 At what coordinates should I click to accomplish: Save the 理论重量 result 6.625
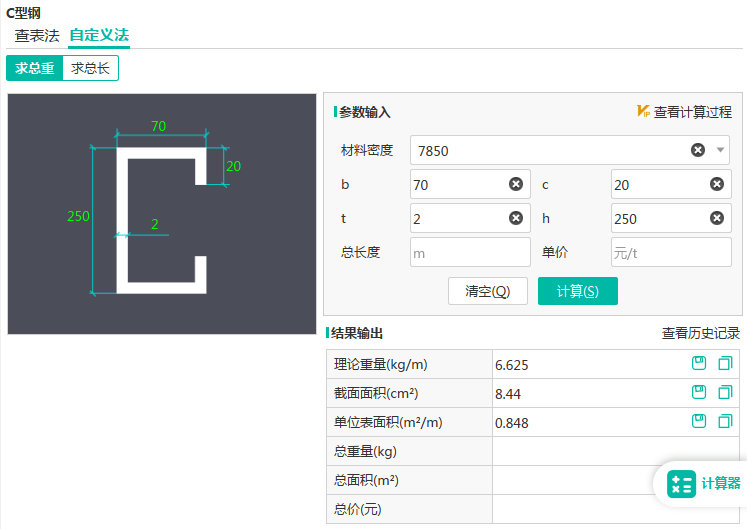coord(699,363)
